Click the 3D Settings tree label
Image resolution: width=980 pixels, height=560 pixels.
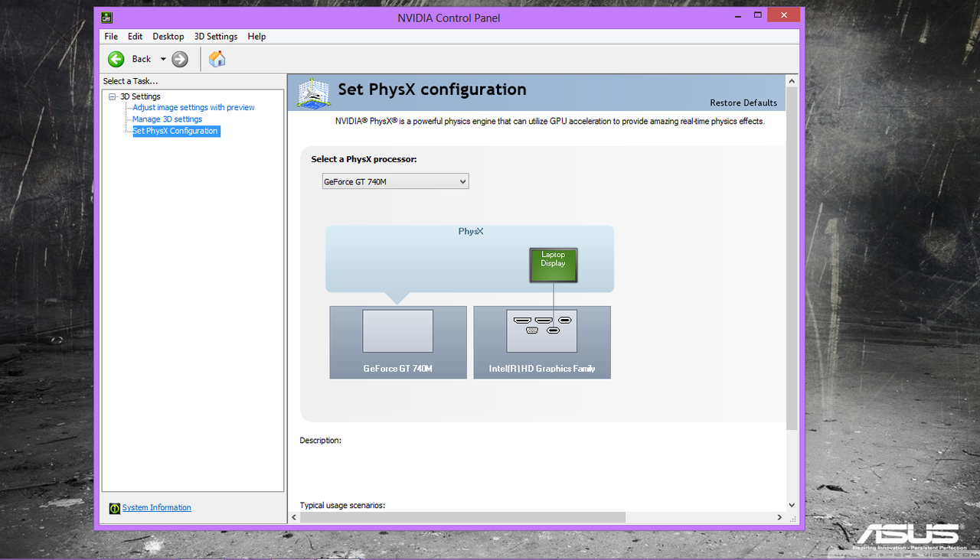pyautogui.click(x=141, y=96)
